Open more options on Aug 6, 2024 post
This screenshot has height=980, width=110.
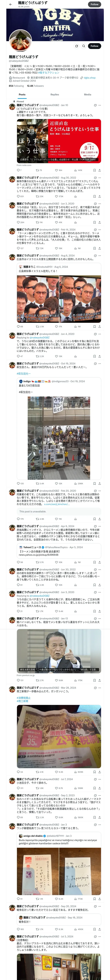coord(100,256)
